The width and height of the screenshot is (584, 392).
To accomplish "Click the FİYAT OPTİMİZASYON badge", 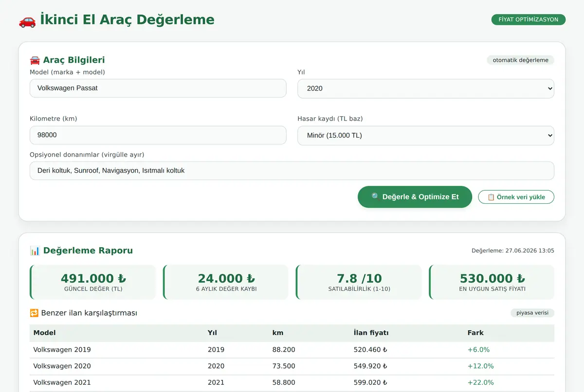I will coord(529,19).
